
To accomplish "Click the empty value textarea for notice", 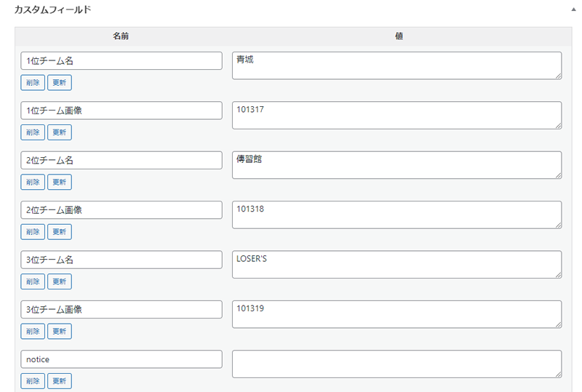I will (396, 364).
